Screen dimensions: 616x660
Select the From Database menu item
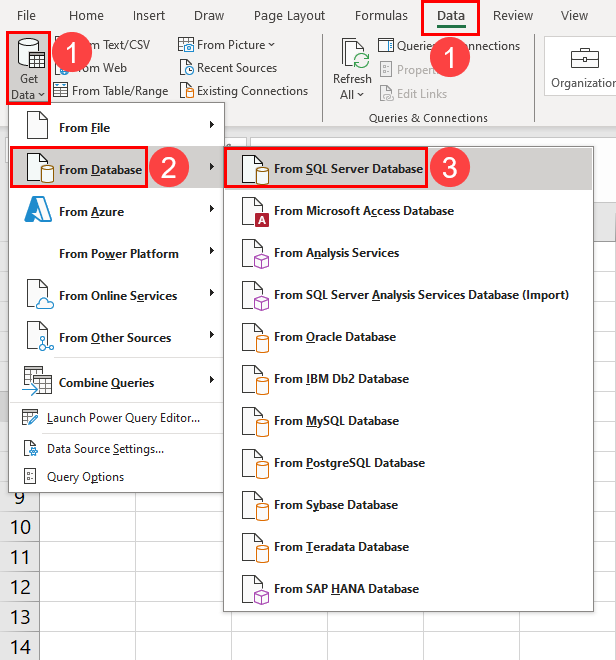click(117, 167)
